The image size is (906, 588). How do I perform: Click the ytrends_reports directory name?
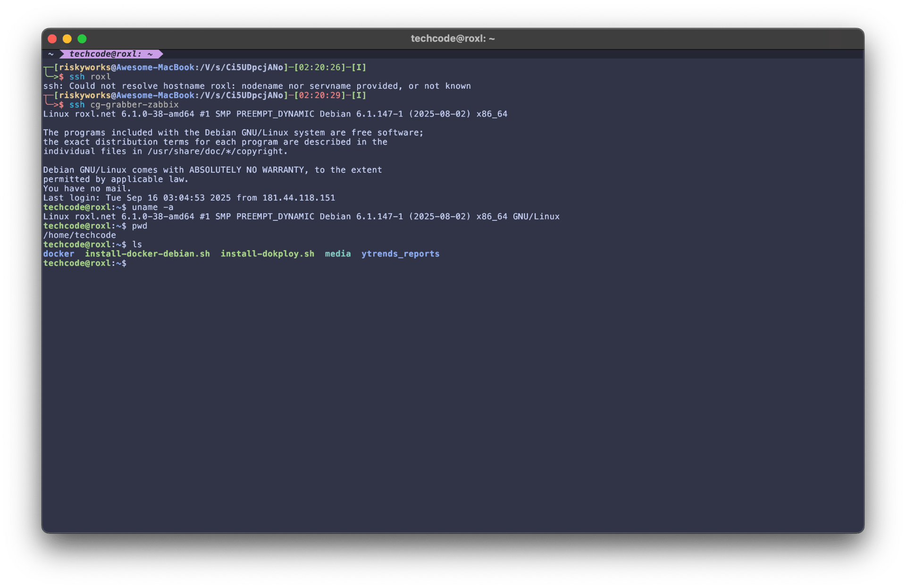(x=400, y=254)
